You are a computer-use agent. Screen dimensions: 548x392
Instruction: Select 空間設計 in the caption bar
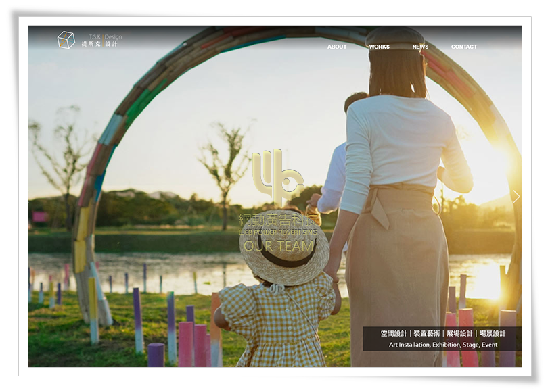tap(394, 333)
